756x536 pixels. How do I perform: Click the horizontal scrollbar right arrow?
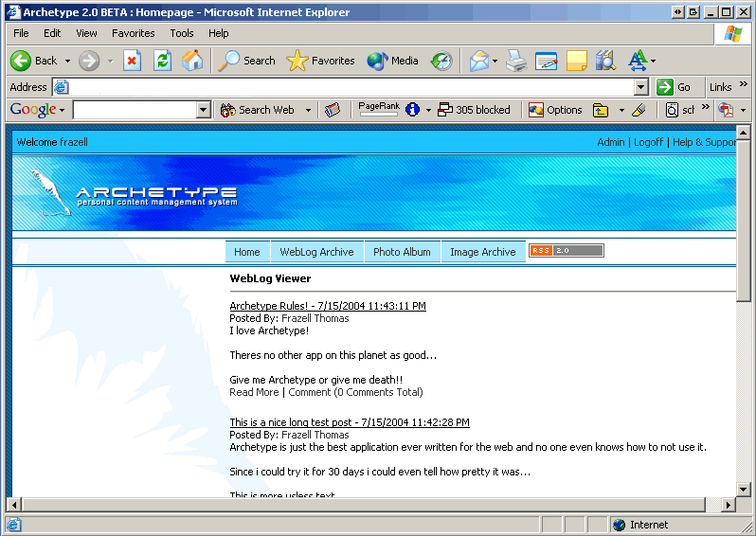click(728, 505)
